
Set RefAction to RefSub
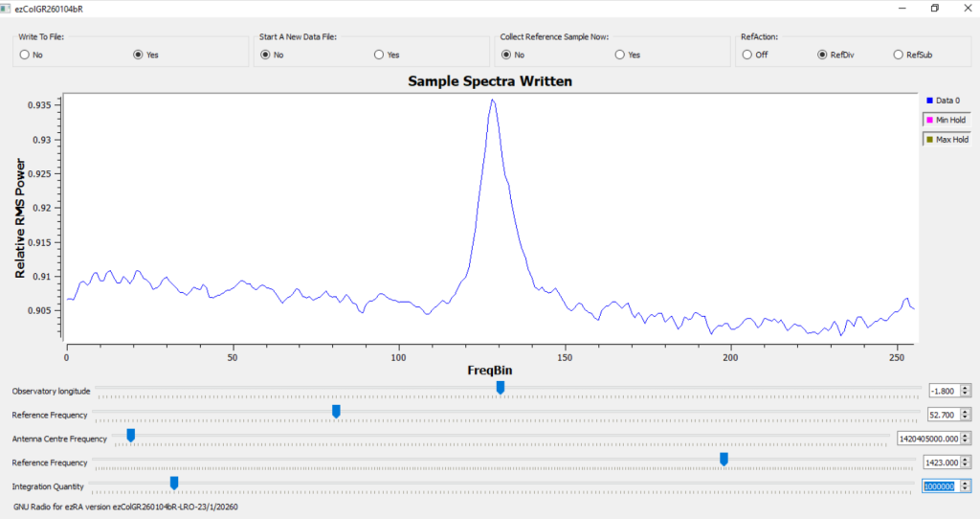[898, 55]
